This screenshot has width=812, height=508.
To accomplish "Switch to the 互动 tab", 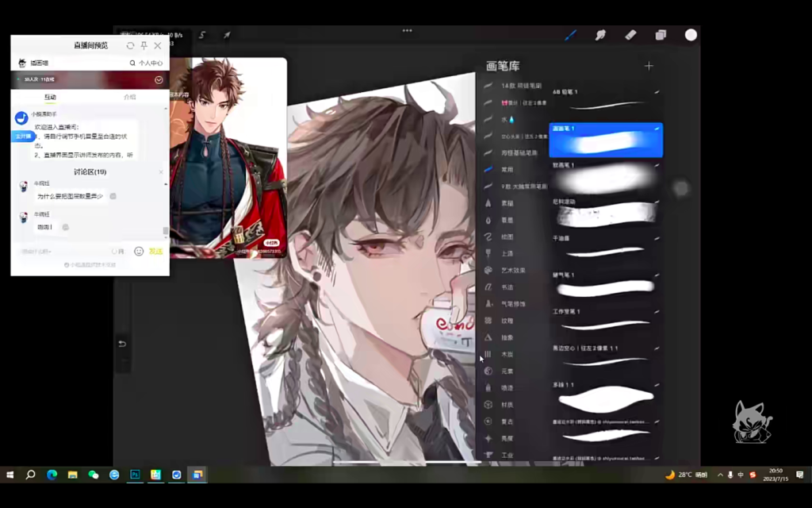I will 50,97.
